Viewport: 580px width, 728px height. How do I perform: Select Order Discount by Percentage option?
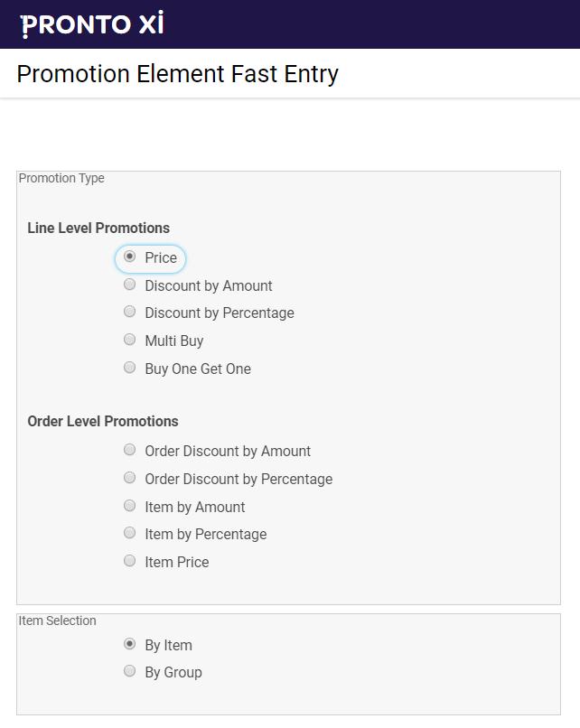(x=129, y=478)
